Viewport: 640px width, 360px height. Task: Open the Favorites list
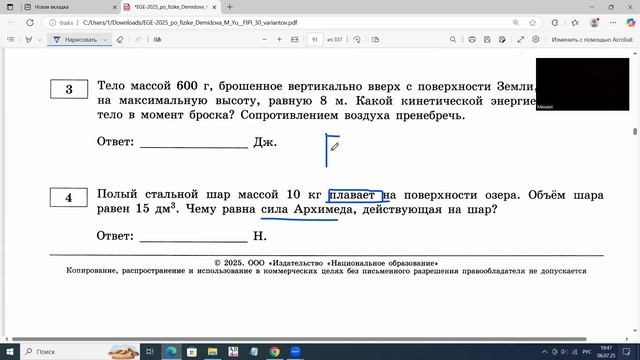(x=575, y=22)
